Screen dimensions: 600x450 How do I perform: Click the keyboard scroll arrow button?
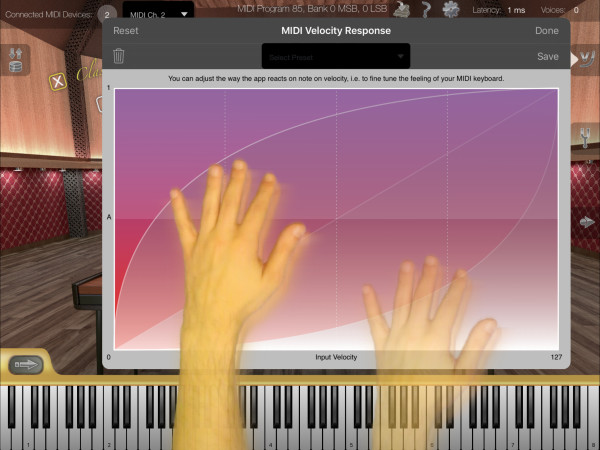[x=26, y=364]
